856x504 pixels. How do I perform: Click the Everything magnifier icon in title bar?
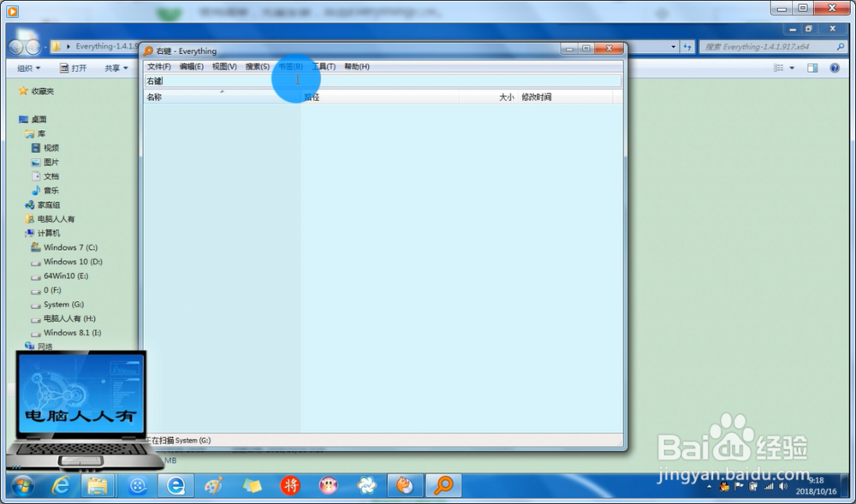[x=148, y=51]
